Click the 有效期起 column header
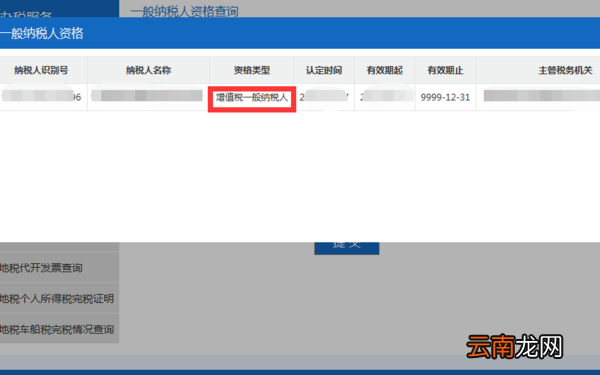Image resolution: width=600 pixels, height=375 pixels. [385, 70]
